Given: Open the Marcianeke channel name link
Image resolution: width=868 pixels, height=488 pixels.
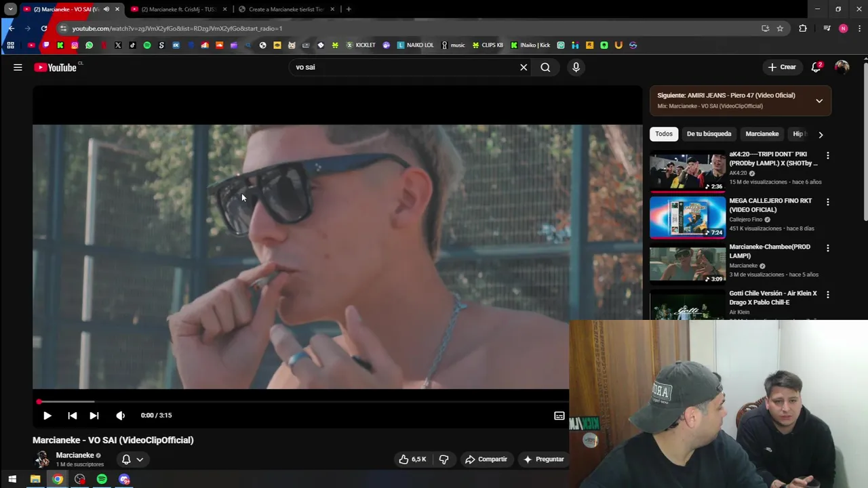Looking at the screenshot, I should click(x=75, y=455).
